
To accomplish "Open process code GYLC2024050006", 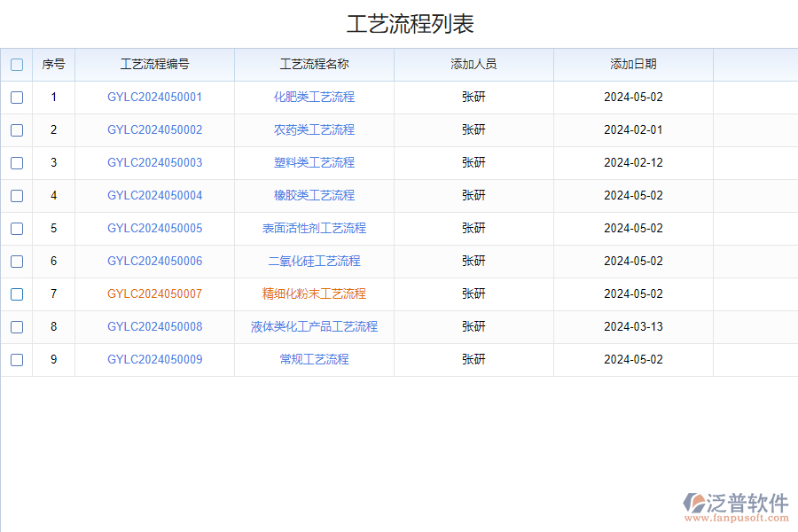I will click(154, 262).
